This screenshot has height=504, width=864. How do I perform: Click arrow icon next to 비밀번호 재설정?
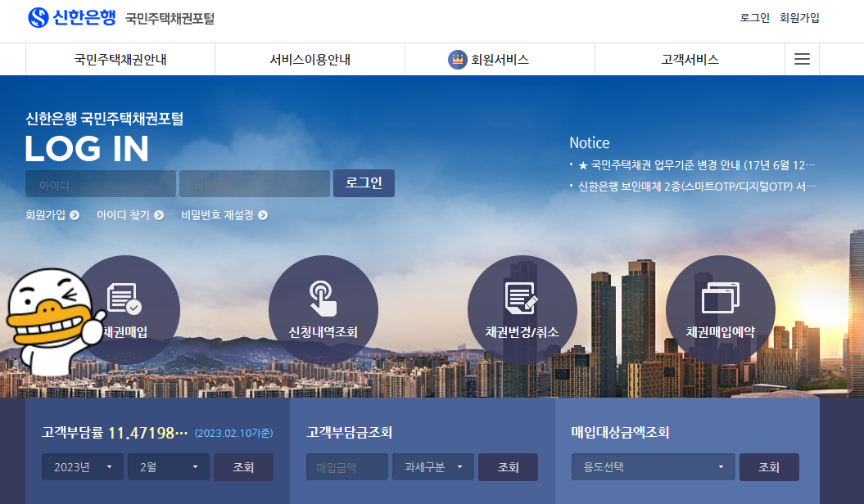coord(263,215)
